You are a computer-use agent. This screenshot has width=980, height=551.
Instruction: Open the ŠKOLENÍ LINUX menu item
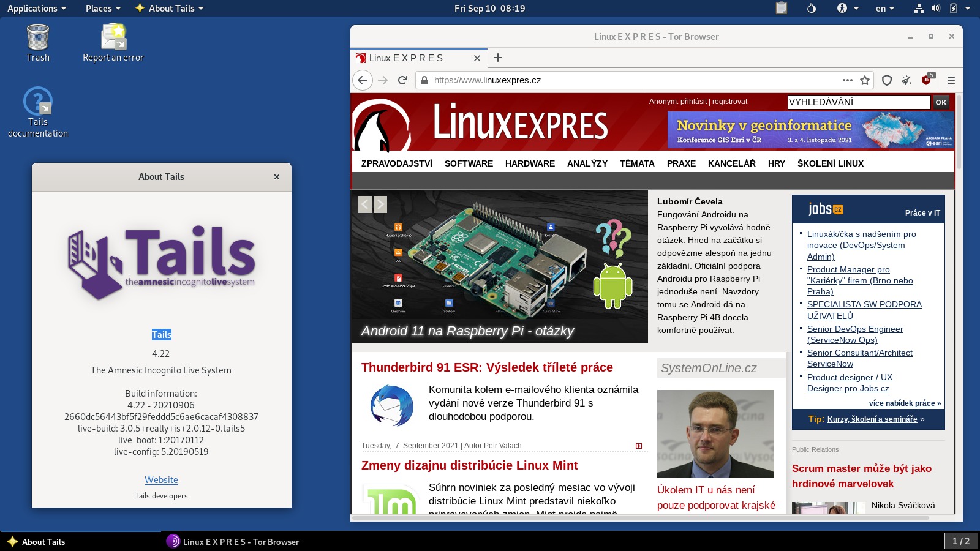831,163
